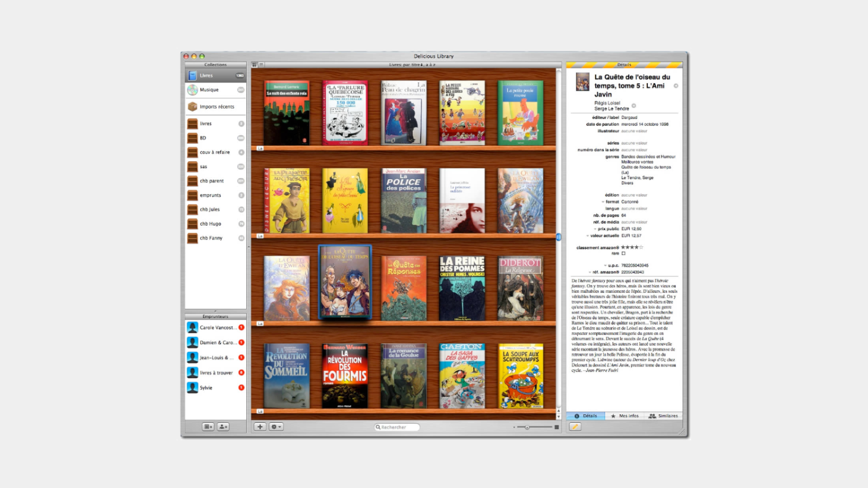Click the bookshelf vertical scrollbar thumb

point(558,237)
